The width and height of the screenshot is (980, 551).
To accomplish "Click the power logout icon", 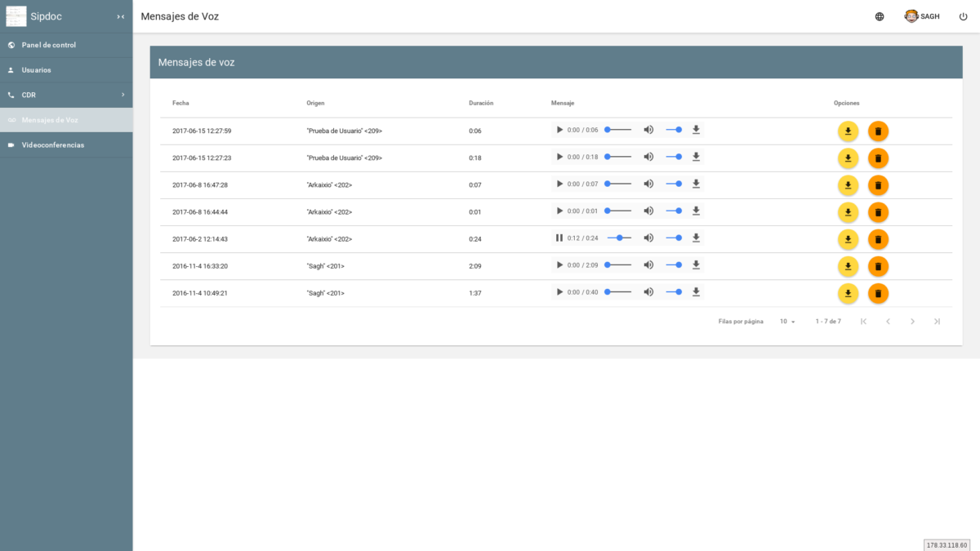I will pos(963,16).
